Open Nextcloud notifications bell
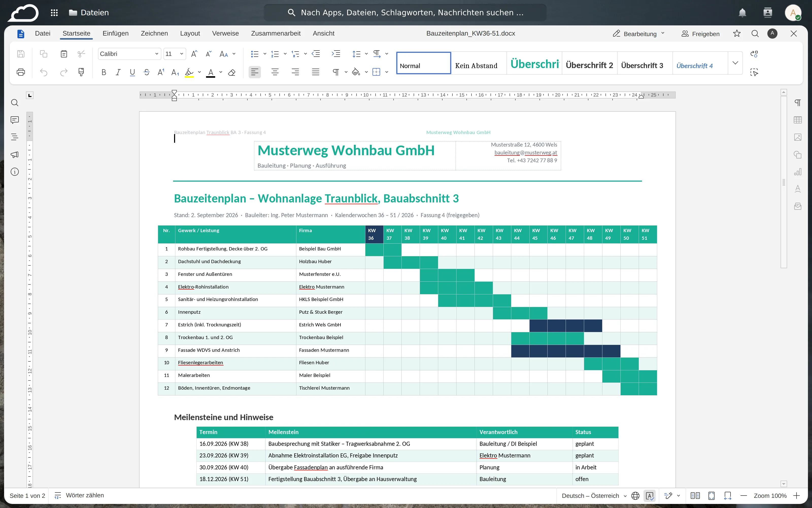Viewport: 812px width, 508px height. pyautogui.click(x=742, y=13)
